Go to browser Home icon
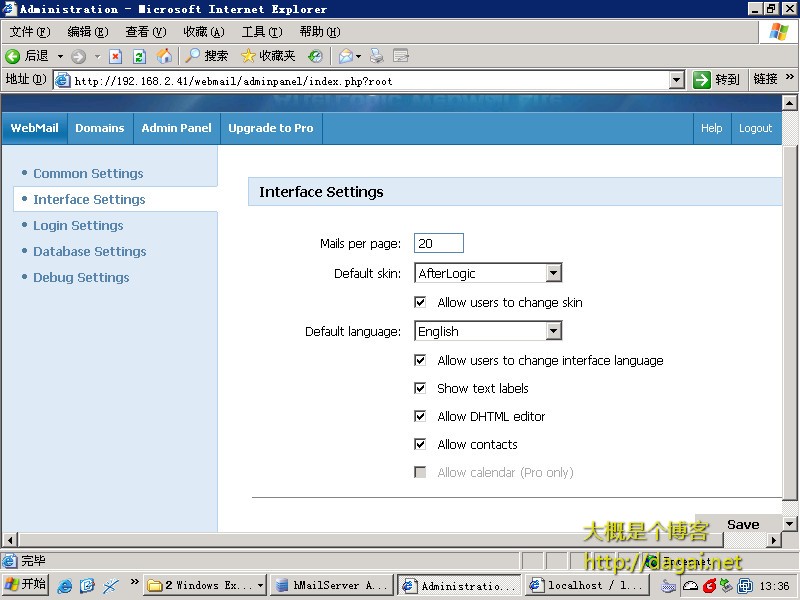Screen dimensions: 800x600 [x=164, y=56]
